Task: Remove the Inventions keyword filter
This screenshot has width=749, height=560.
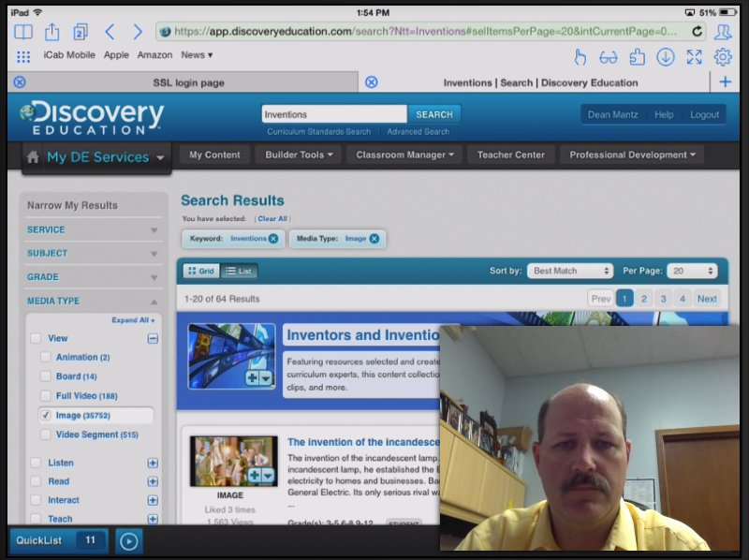Action: click(272, 239)
